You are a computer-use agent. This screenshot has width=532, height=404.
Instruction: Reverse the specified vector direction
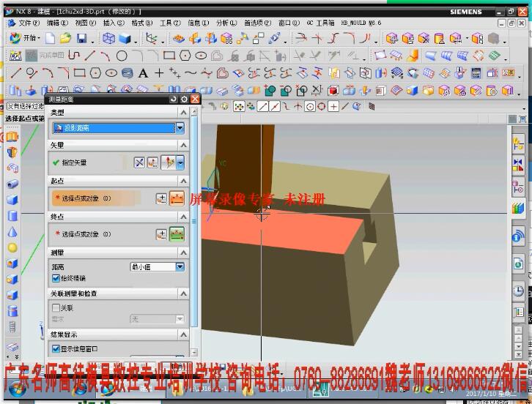[x=139, y=162]
